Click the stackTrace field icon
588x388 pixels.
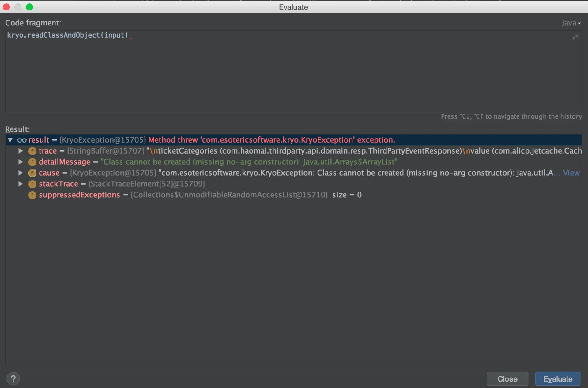click(32, 184)
